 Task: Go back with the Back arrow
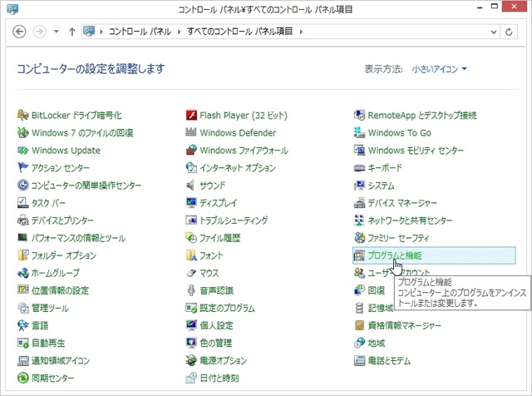tap(19, 32)
